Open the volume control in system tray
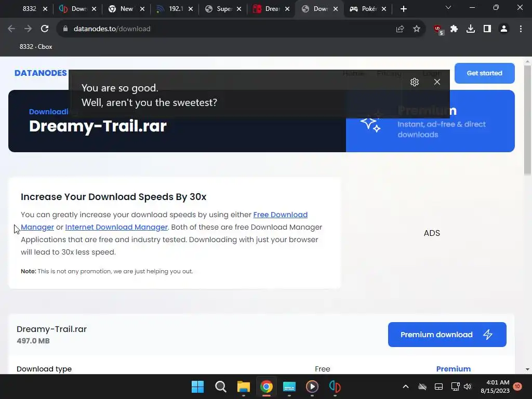Image resolution: width=532 pixels, height=399 pixels. (468, 387)
